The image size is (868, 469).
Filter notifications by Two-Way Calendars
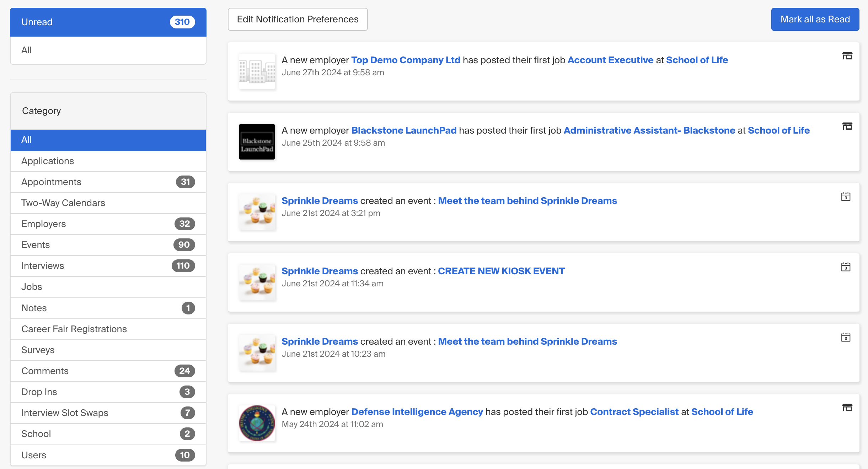pos(108,203)
